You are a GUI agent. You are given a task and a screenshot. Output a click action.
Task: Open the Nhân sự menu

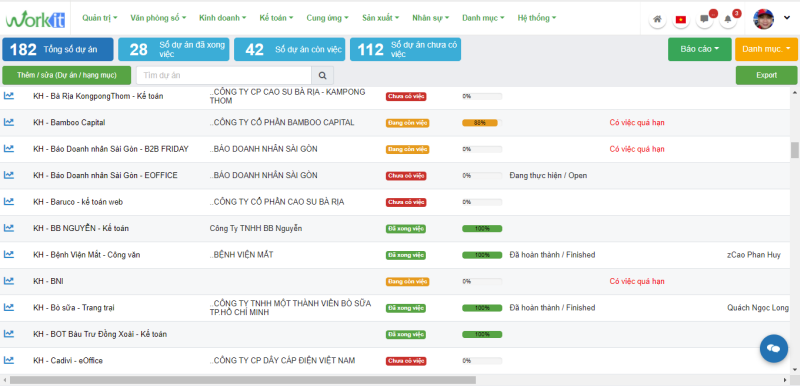point(431,18)
